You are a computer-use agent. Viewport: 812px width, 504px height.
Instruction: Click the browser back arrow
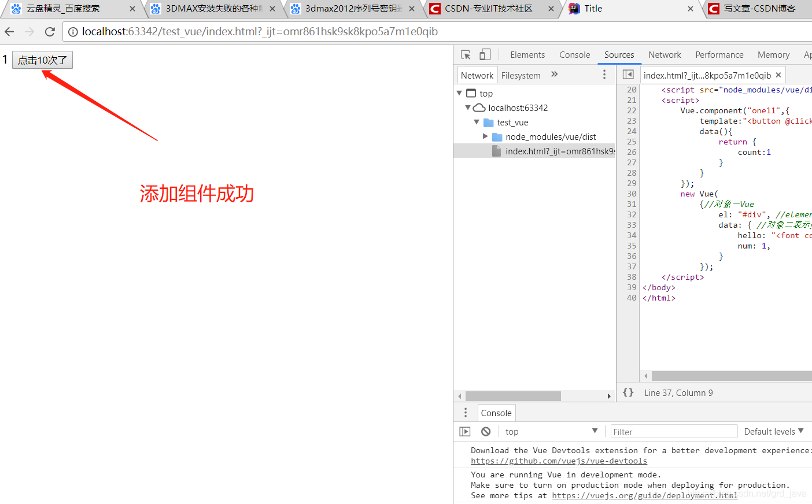[9, 32]
